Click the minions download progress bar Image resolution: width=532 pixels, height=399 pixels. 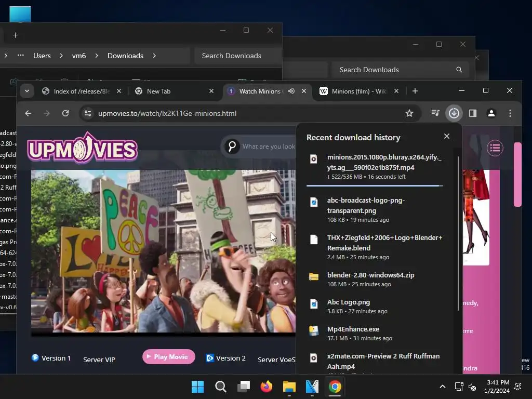coord(375,185)
